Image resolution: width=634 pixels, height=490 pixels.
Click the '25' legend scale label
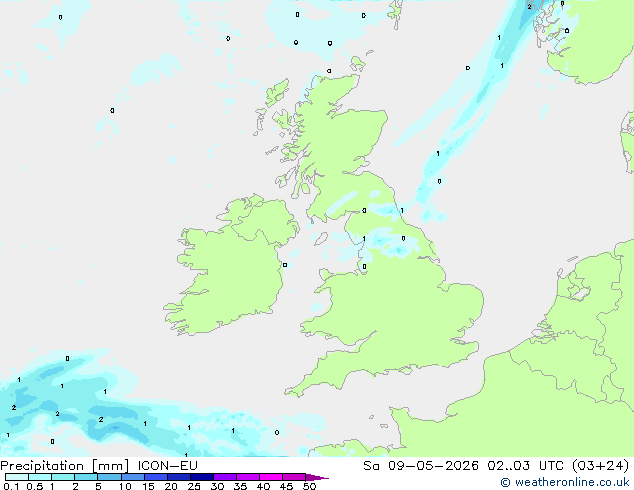coord(194,486)
